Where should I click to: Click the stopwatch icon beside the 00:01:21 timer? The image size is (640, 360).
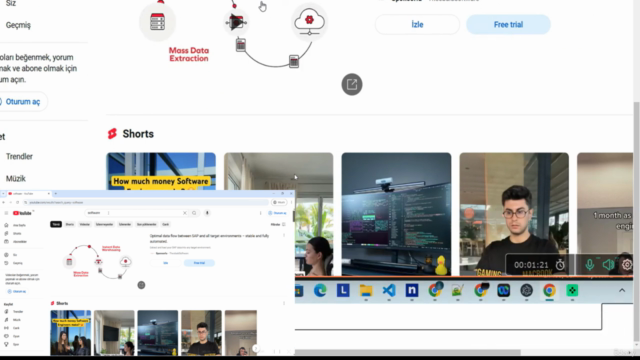pyautogui.click(x=560, y=265)
